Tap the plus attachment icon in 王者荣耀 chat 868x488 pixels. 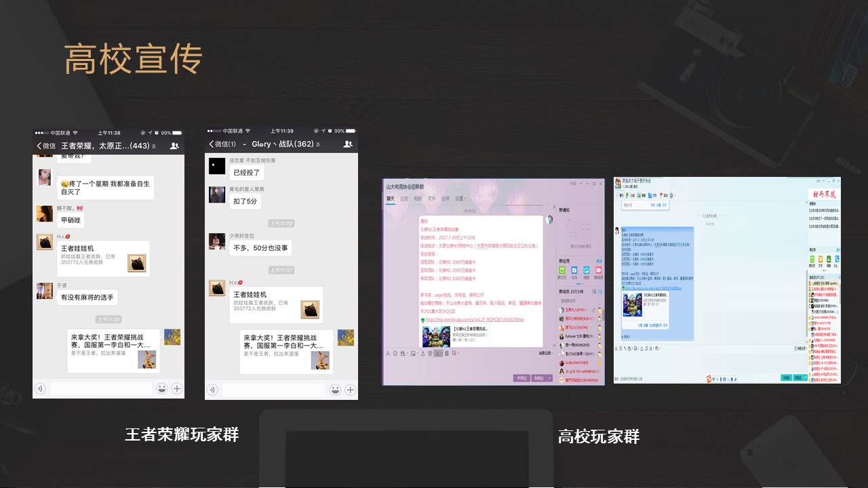[176, 388]
